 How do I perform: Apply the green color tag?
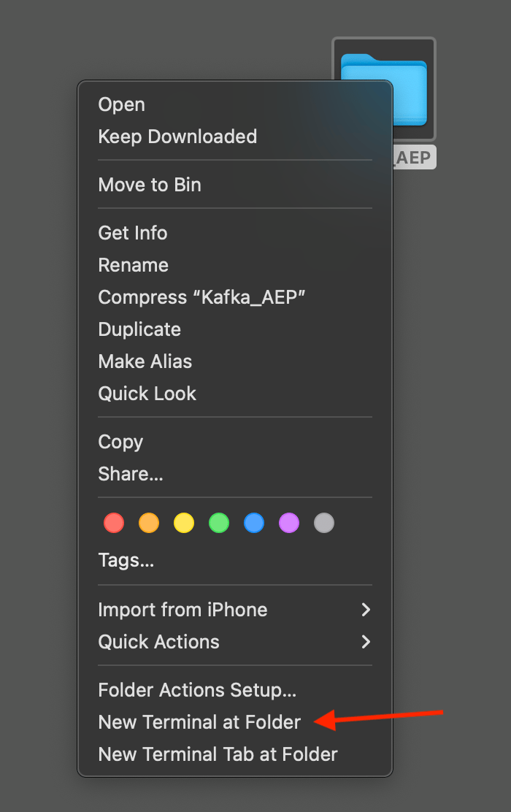tap(219, 523)
